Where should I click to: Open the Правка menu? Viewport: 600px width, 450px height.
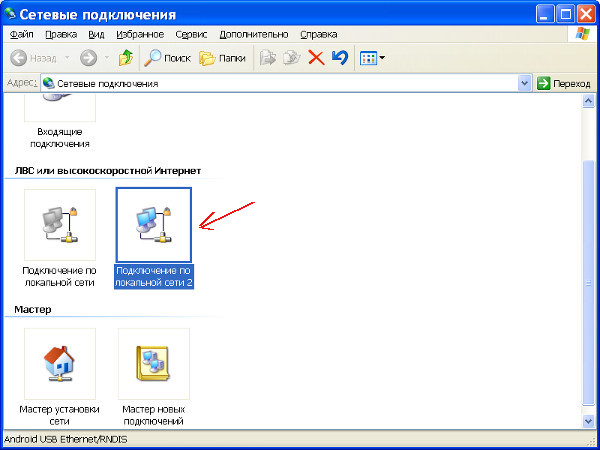coord(61,34)
